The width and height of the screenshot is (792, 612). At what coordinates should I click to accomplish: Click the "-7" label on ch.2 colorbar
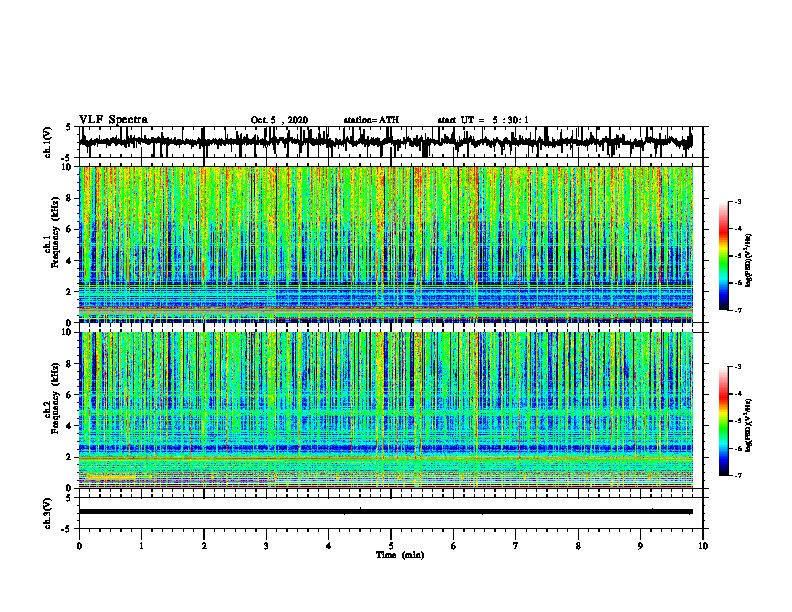737,475
